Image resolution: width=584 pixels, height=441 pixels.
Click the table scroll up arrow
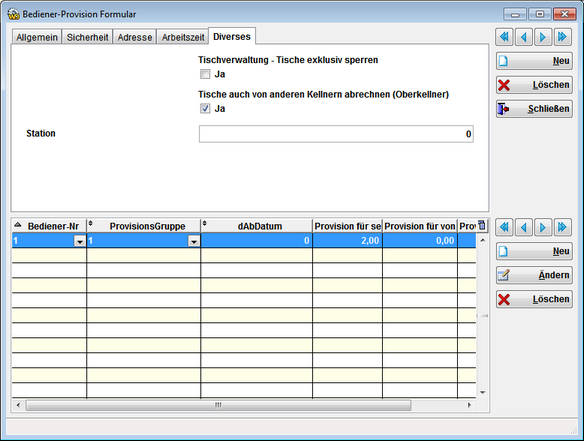(483, 240)
